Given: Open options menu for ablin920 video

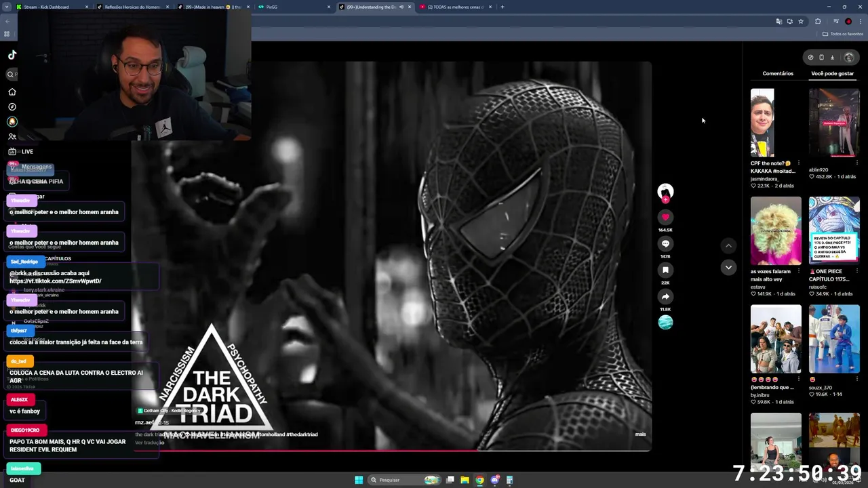Looking at the screenshot, I should point(856,163).
